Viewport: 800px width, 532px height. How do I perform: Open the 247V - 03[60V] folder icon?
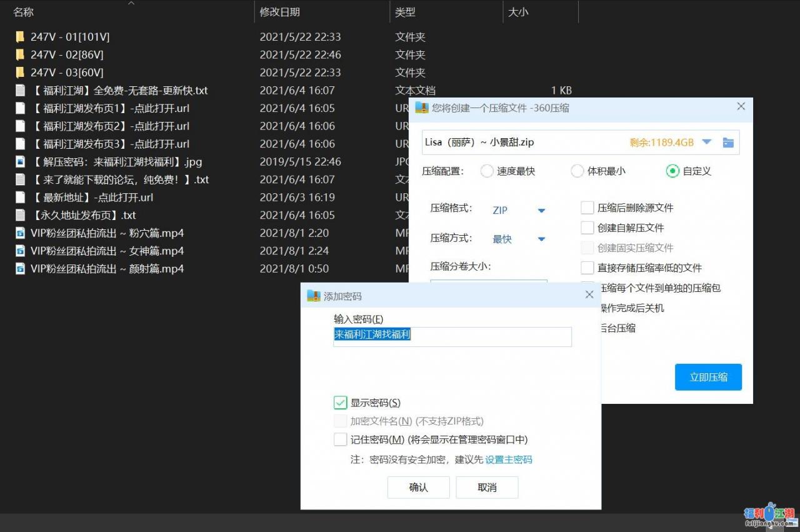point(21,73)
